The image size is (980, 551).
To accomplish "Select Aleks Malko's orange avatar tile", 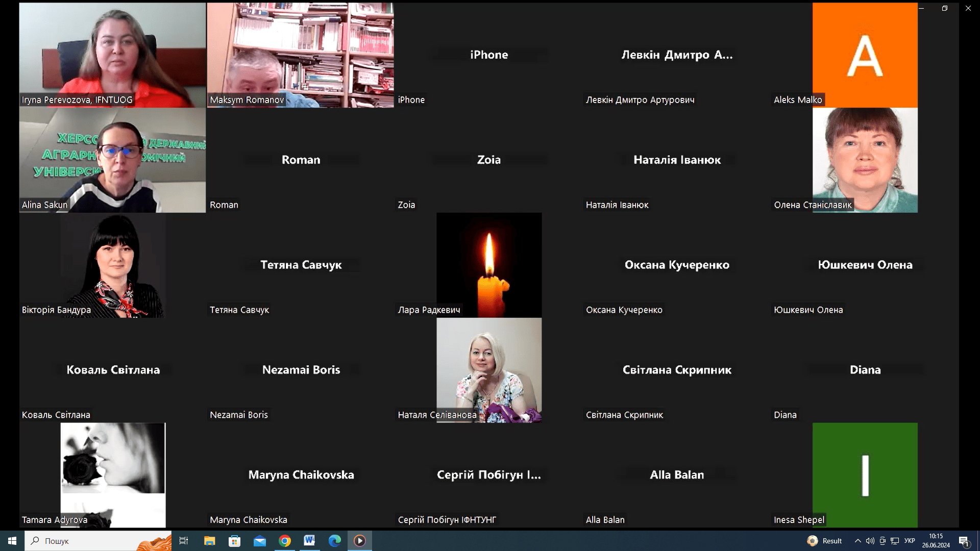I will click(x=865, y=55).
